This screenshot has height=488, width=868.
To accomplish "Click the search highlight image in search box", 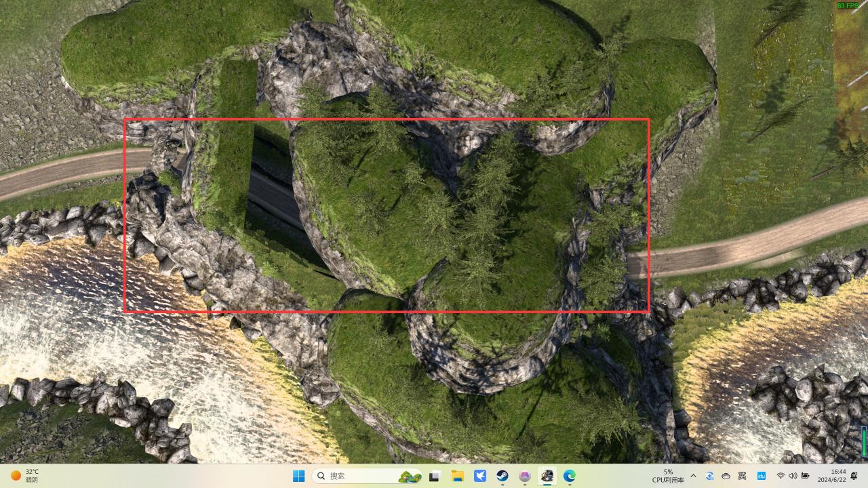I will click(x=410, y=476).
